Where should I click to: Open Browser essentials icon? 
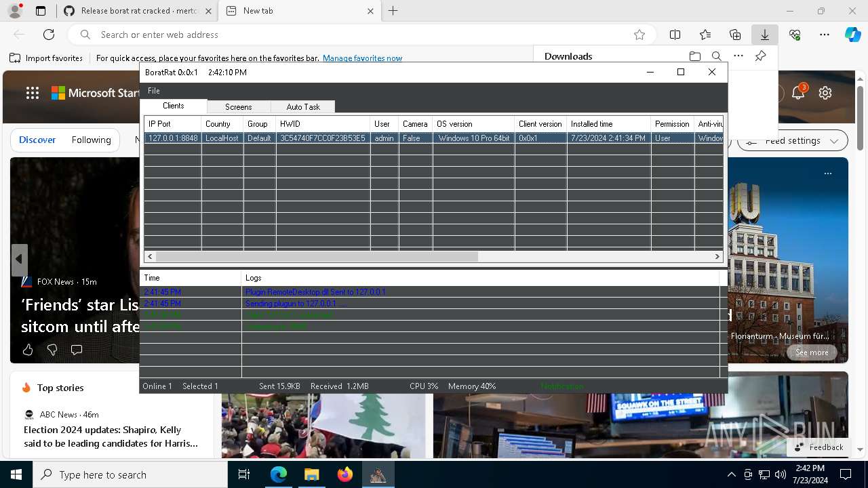[x=795, y=35]
